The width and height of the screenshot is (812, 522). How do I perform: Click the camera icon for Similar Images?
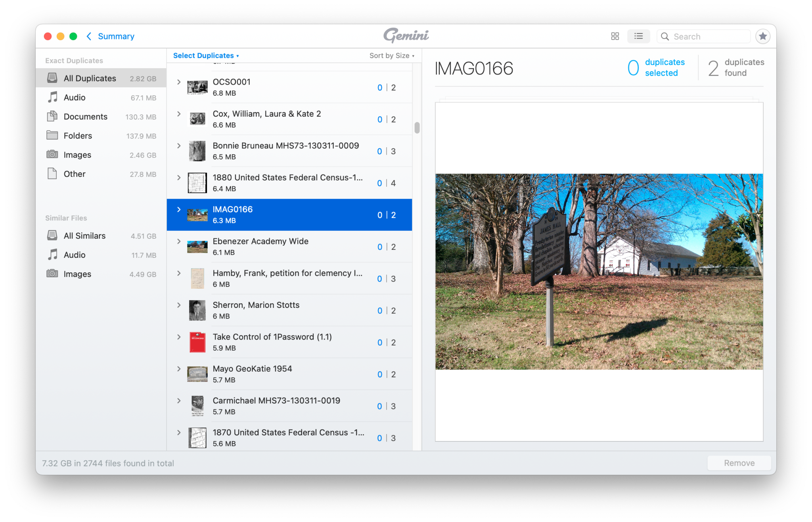(52, 274)
